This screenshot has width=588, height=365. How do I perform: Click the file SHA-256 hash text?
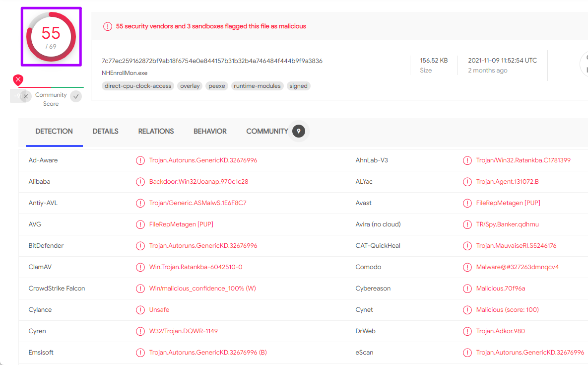212,61
